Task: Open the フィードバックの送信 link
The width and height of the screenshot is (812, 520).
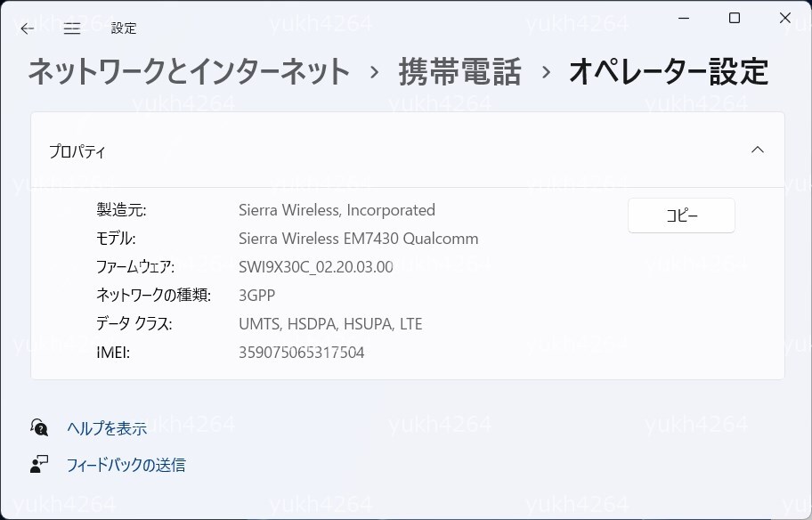Action: (x=126, y=465)
